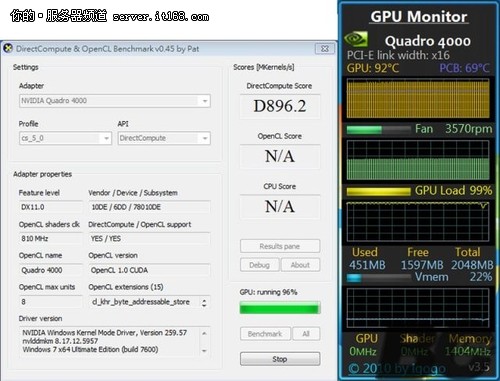The image size is (500, 381).
Task: Open the About button
Action: pos(300,265)
